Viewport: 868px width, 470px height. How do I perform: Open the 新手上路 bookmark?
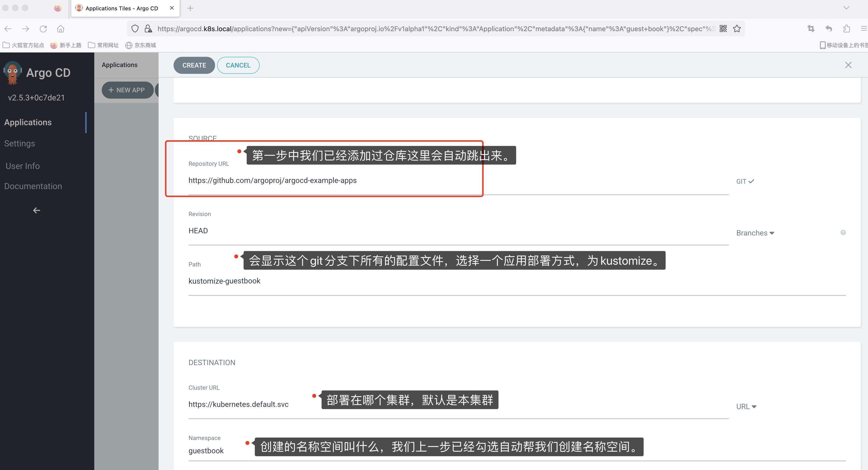66,45
